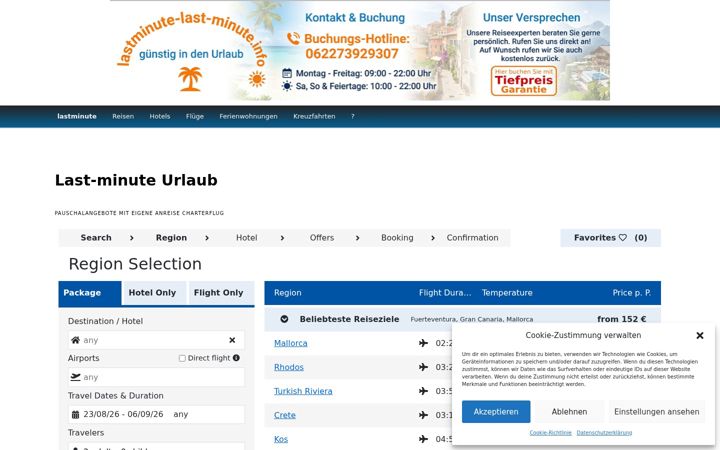The height and width of the screenshot is (450, 720).
Task: Click the airplane icon in Mallorca row
Action: click(423, 343)
